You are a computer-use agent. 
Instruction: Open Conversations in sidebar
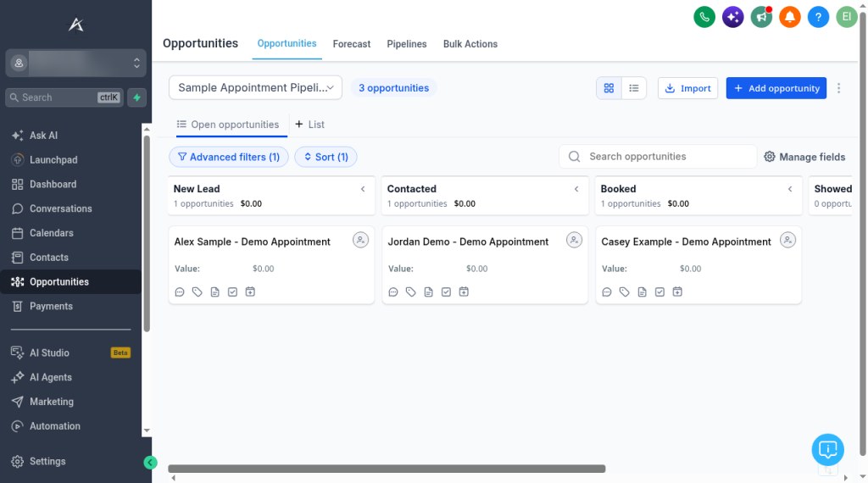coord(71,208)
